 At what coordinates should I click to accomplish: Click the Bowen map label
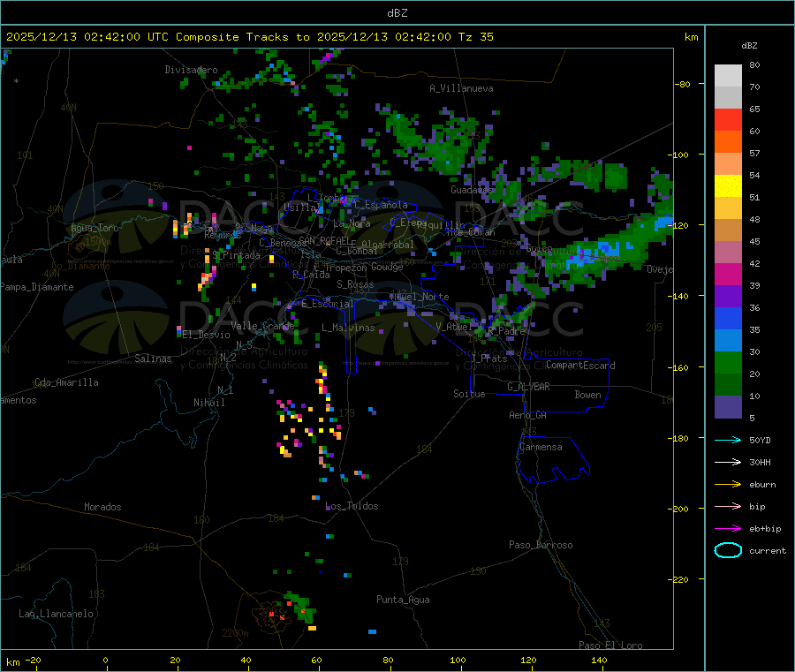click(588, 395)
